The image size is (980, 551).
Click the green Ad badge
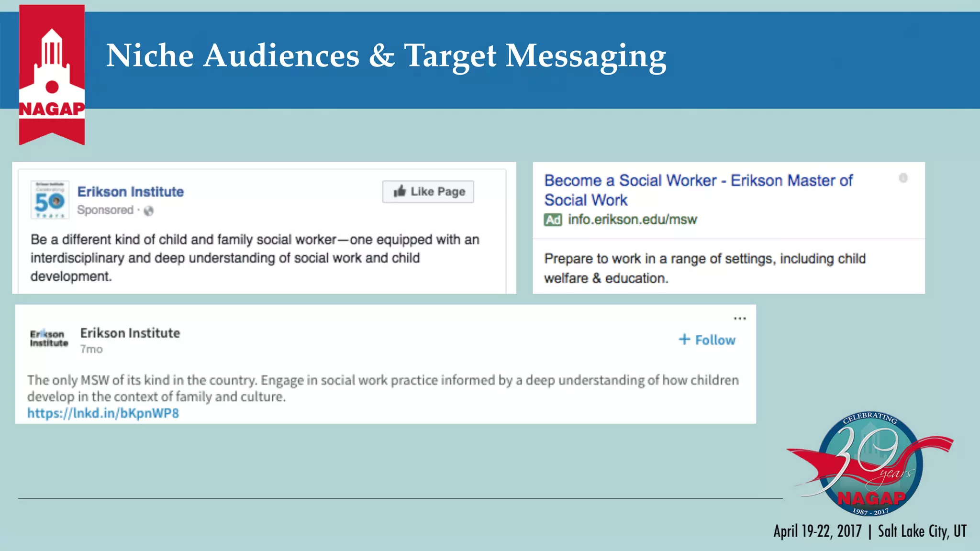click(553, 220)
